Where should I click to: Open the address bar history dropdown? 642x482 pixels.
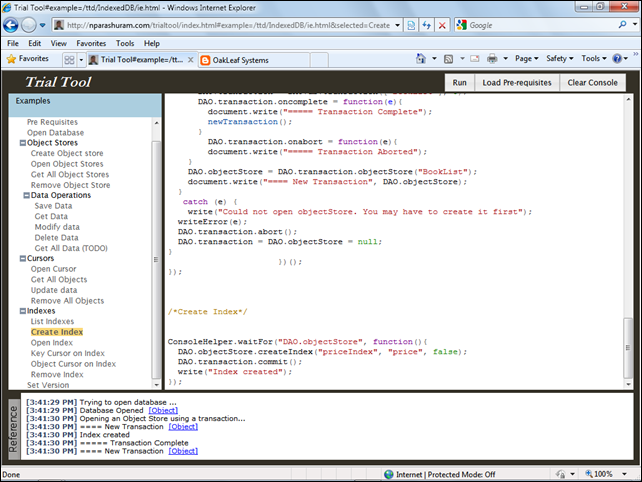pos(397,25)
